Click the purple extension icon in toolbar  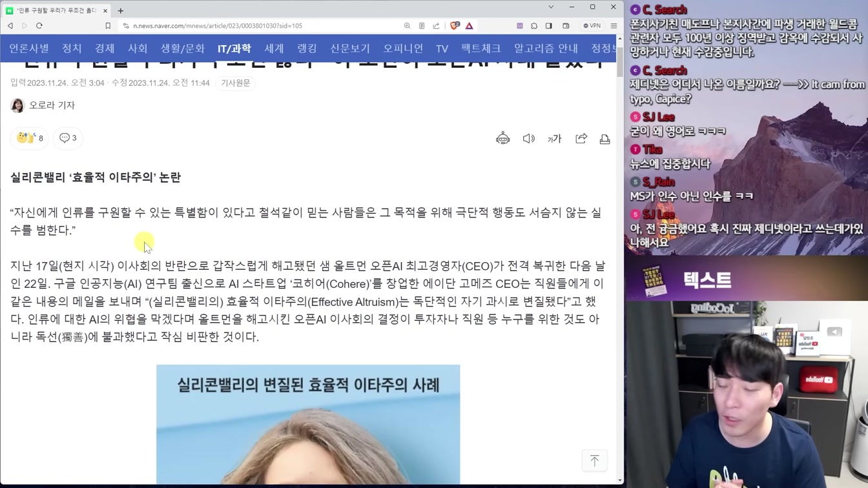click(520, 26)
